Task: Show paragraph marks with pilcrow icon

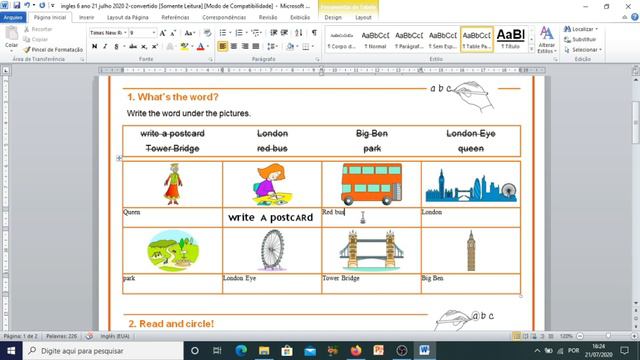Action: [x=314, y=33]
